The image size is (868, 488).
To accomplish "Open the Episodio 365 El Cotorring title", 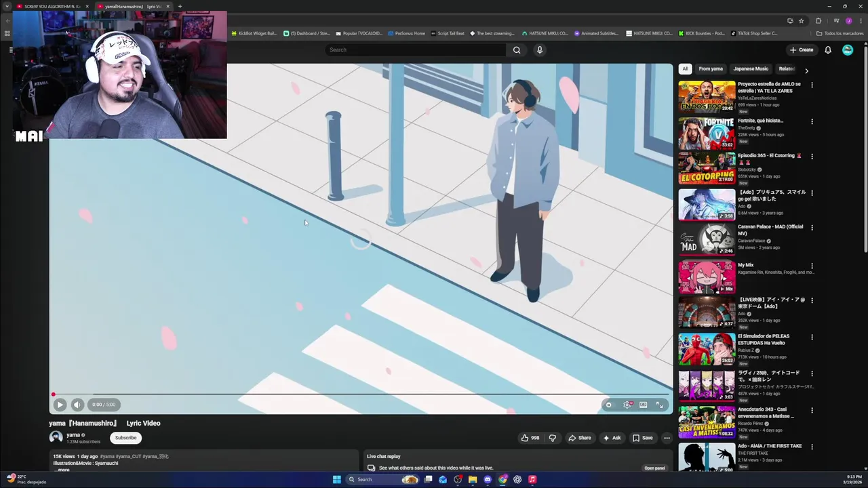I will click(x=769, y=159).
